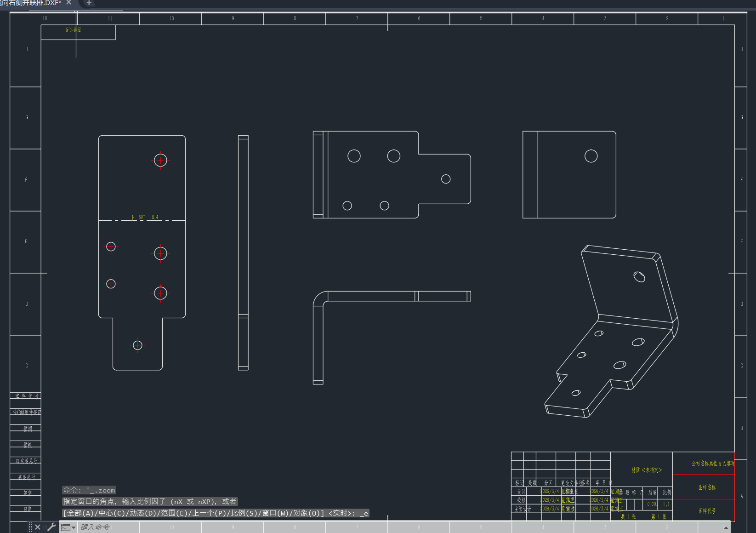The height and width of the screenshot is (533, 756).
Task: Select the '_.zoom command history line
Action: coord(89,490)
